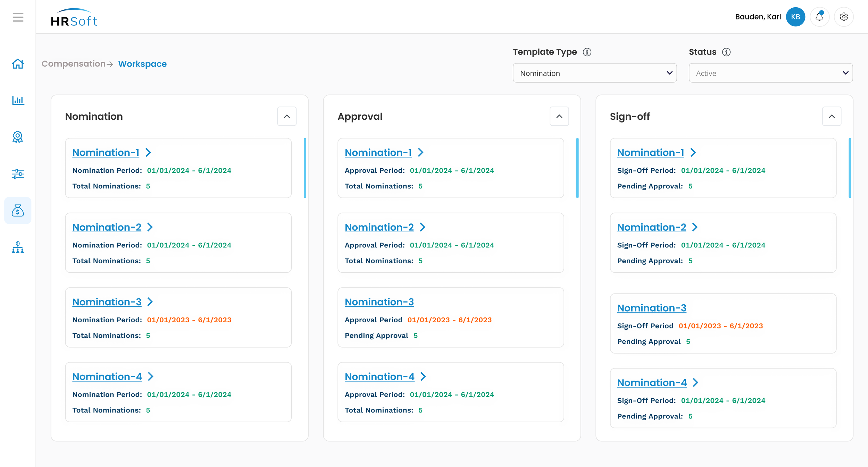This screenshot has width=868, height=467.
Task: Click the Nomination column scrollbar
Action: coord(305,168)
